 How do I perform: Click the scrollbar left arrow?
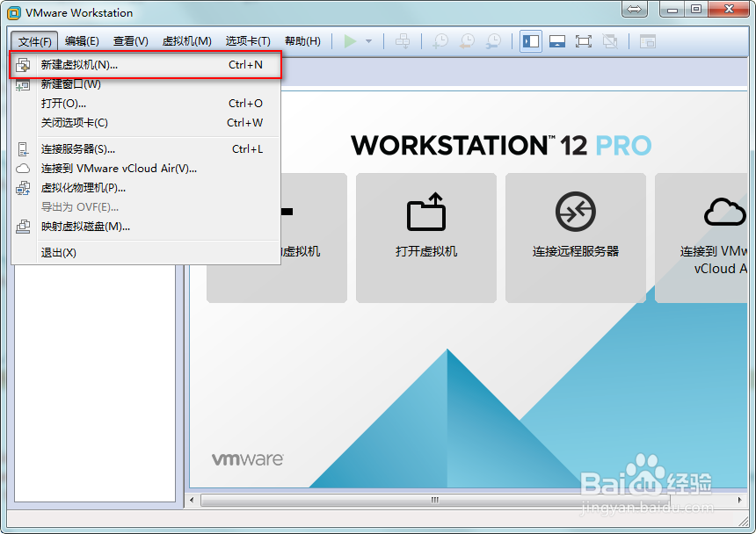192,500
